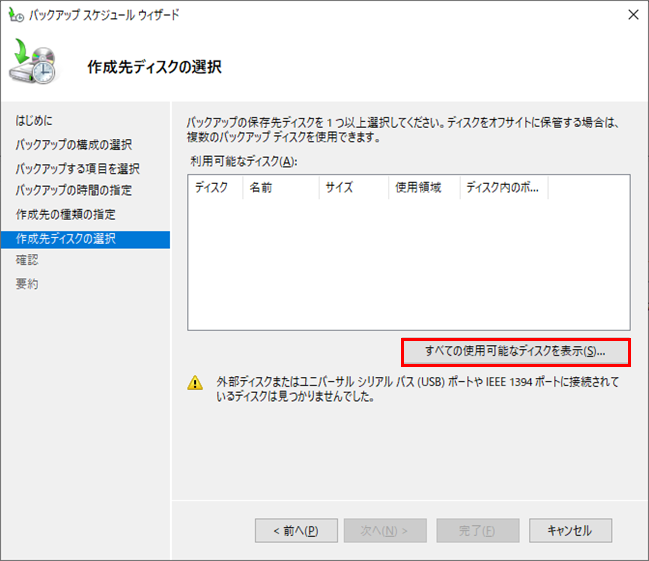Cancel the wizard with キャンセル
649x561 pixels.
coord(570,530)
